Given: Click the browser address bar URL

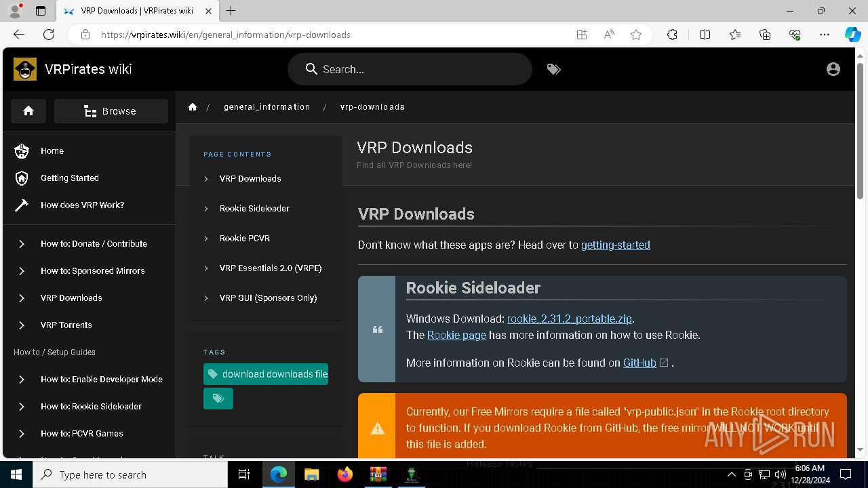Looking at the screenshot, I should pos(226,35).
